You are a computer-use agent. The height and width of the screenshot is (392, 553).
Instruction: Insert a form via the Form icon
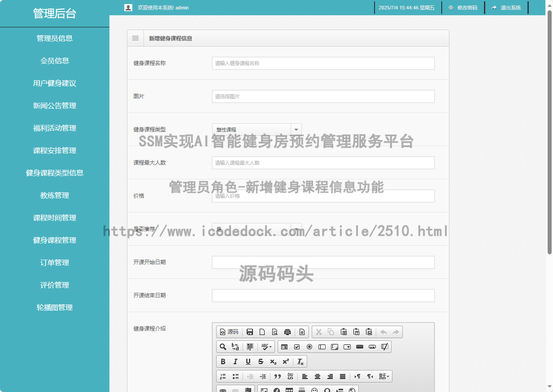coord(284,347)
